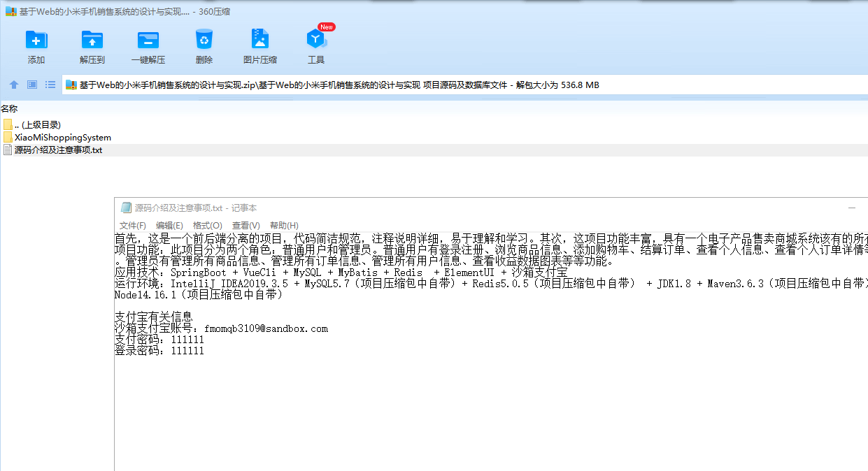
Task: Click the Extract To (解压到) icon
Action: pos(92,40)
